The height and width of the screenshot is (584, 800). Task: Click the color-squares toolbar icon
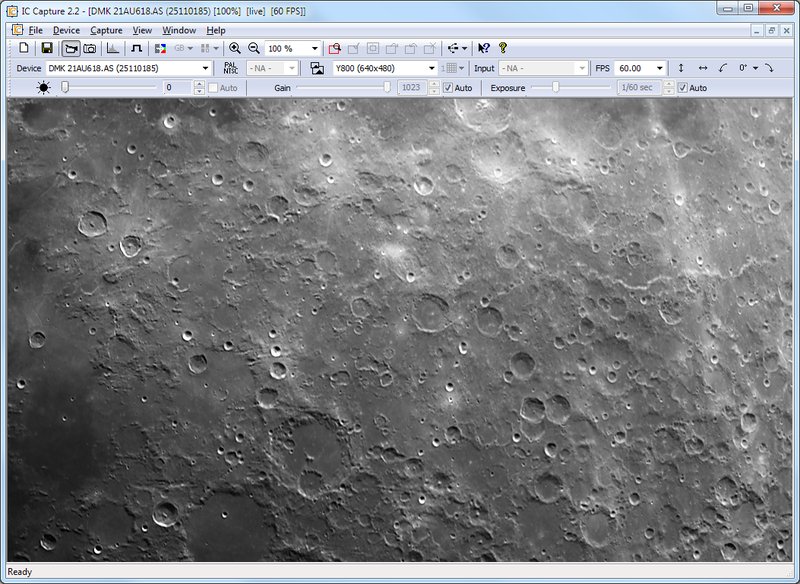[x=160, y=48]
